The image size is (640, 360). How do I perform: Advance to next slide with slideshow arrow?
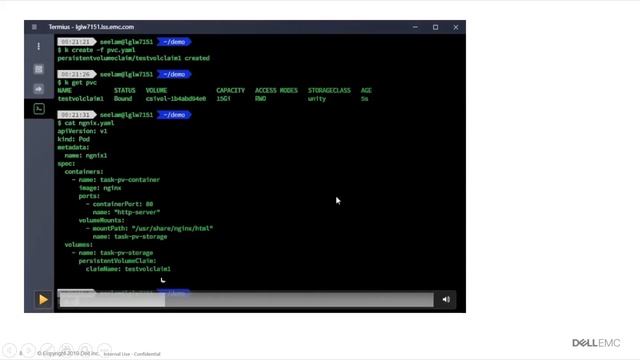coord(29,350)
